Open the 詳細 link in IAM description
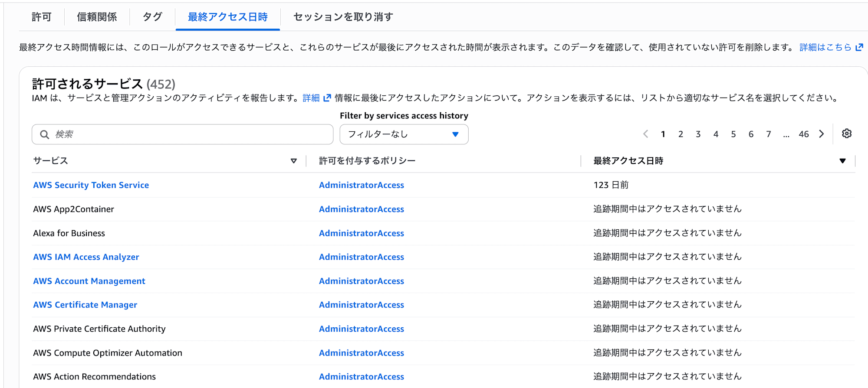Screen dimensions: 868x388 pyautogui.click(x=311, y=98)
